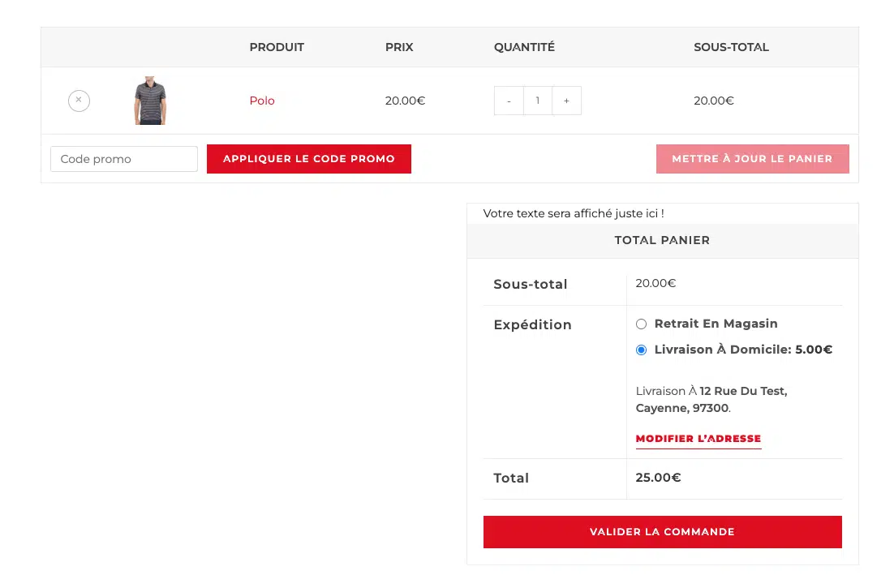
Task: Click the Sous-total column header
Action: coord(731,47)
